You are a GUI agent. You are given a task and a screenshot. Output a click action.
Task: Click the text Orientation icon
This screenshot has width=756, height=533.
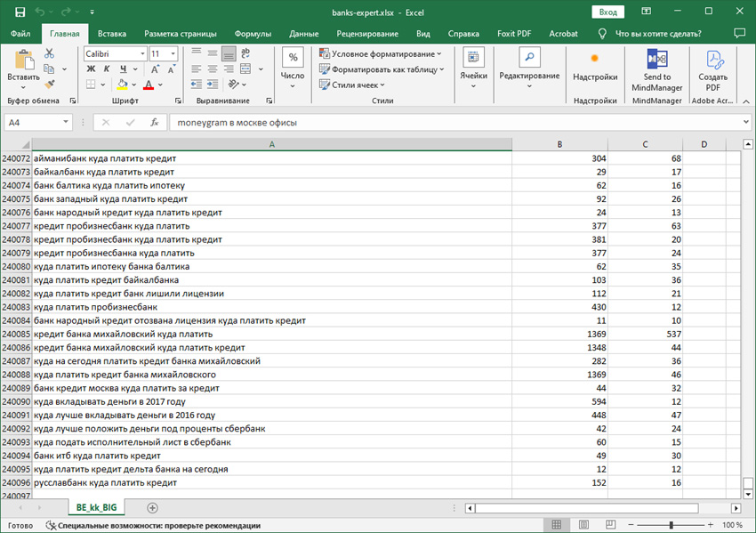[234, 85]
